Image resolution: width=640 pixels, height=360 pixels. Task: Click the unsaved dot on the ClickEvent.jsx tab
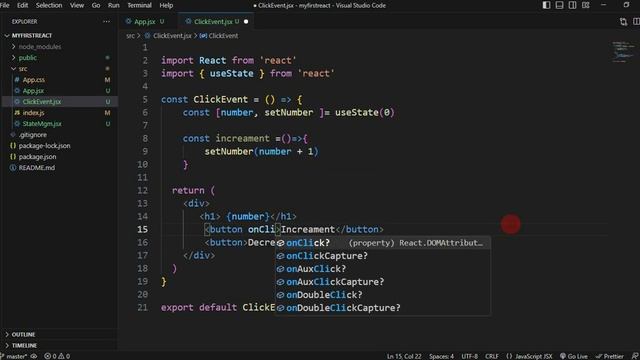tap(246, 22)
